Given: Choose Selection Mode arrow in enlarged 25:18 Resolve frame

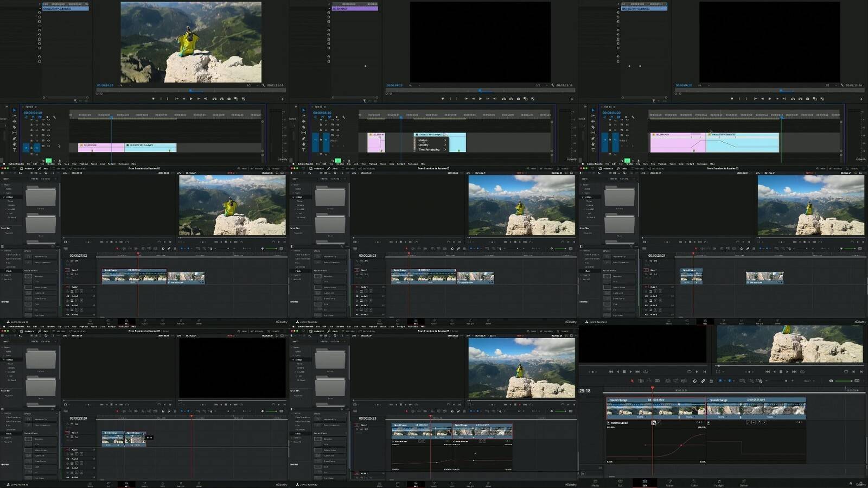Looking at the screenshot, I should pos(632,381).
